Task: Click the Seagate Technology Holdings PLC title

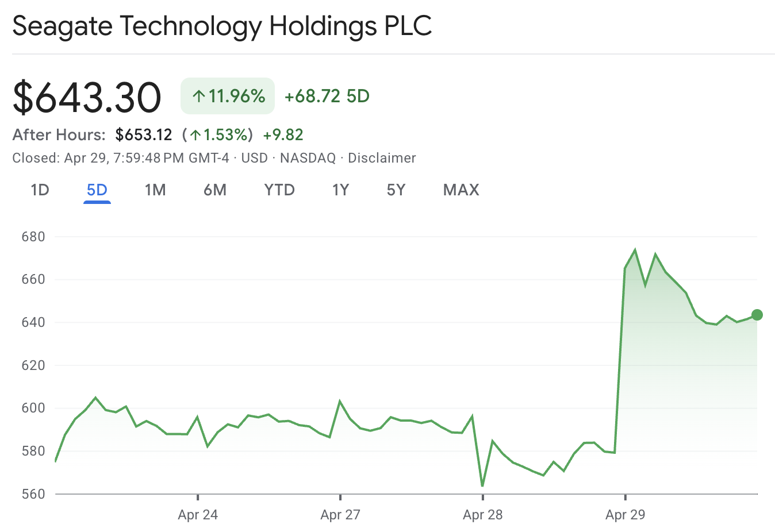Action: tap(222, 26)
